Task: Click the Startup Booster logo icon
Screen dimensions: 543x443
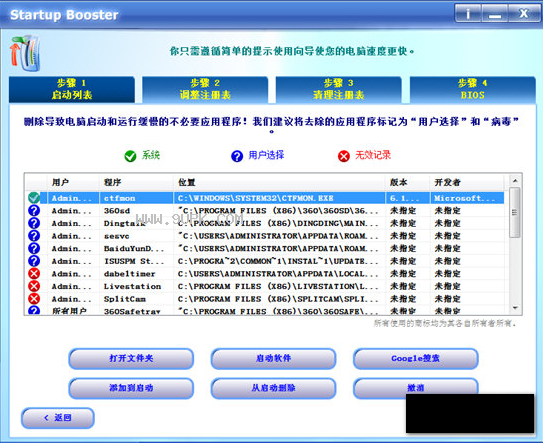Action: (x=25, y=53)
